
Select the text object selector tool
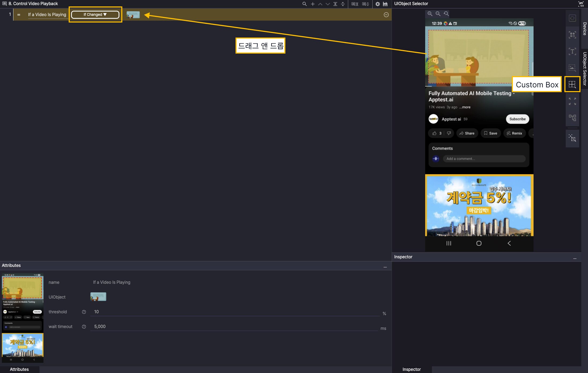click(572, 51)
